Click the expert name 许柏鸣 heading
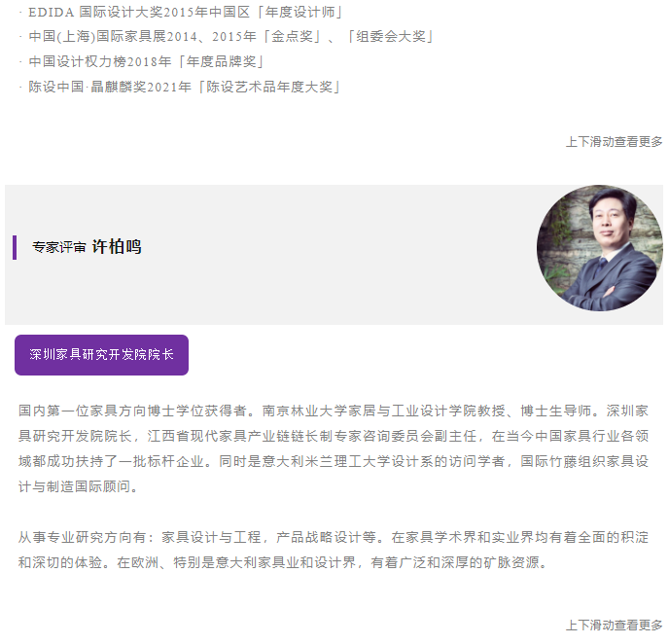 (117, 247)
